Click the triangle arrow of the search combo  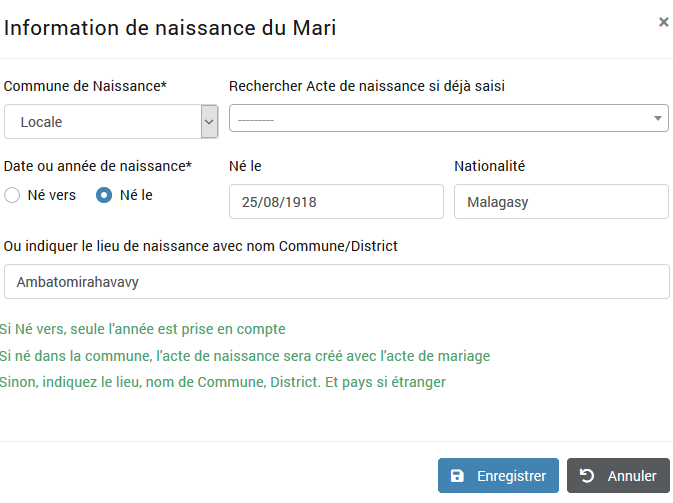click(658, 118)
